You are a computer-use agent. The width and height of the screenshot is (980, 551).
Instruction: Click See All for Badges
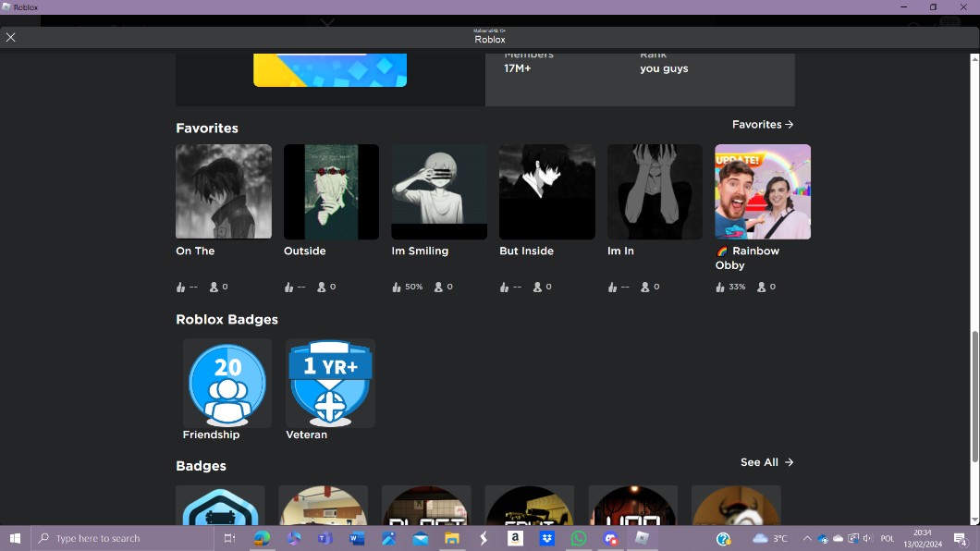coord(766,462)
